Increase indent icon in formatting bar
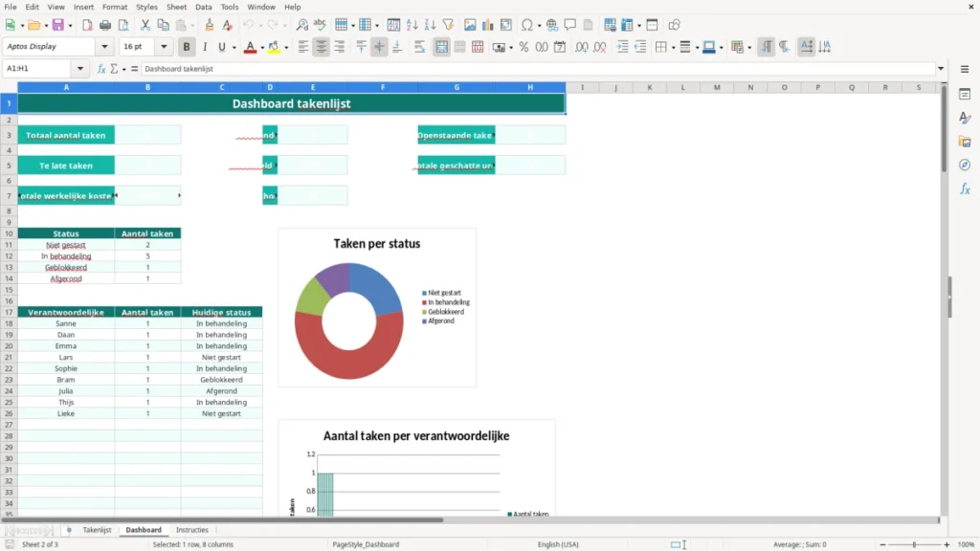The width and height of the screenshot is (980, 551). pos(622,47)
